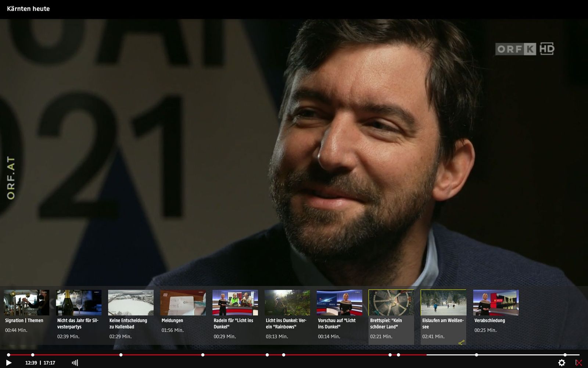Click the 12:39 elapsed time display

tap(31, 363)
